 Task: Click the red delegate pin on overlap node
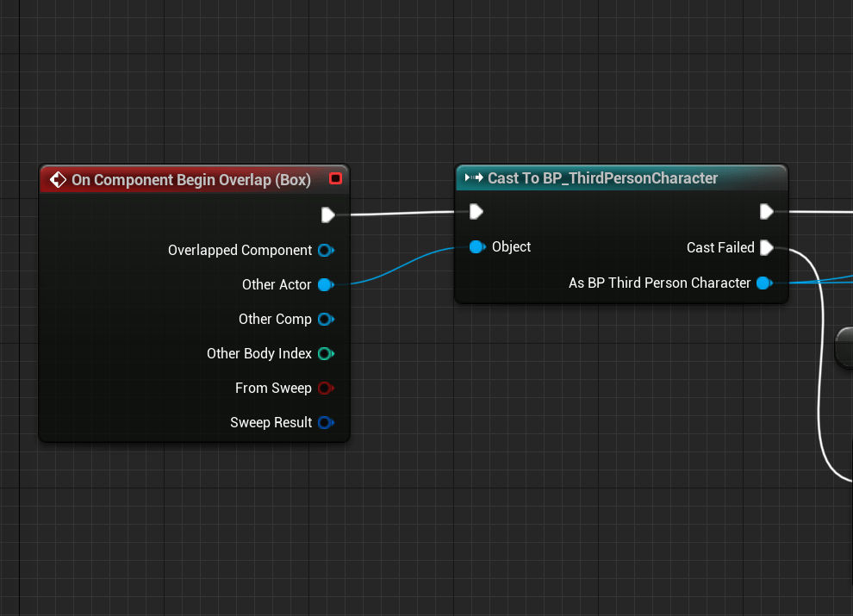click(335, 178)
